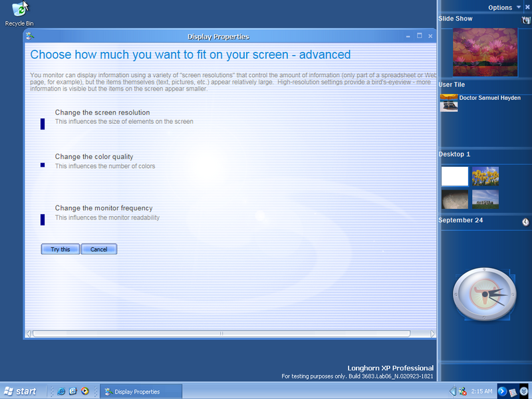532x399 pixels.
Task: Open the start menu
Action: pyautogui.click(x=21, y=391)
